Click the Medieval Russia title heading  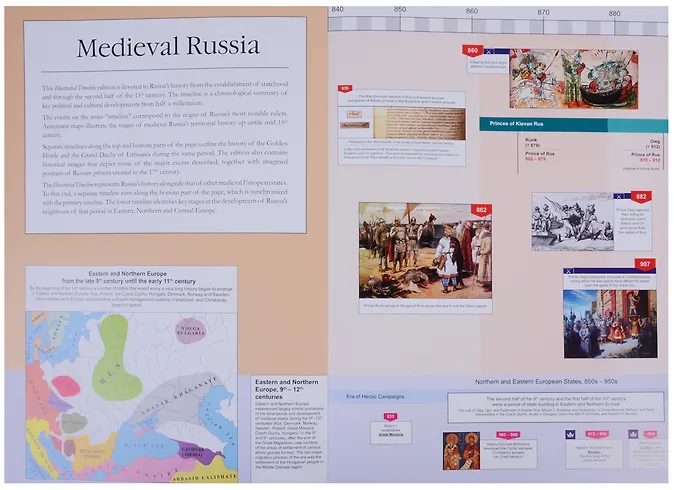(x=162, y=47)
